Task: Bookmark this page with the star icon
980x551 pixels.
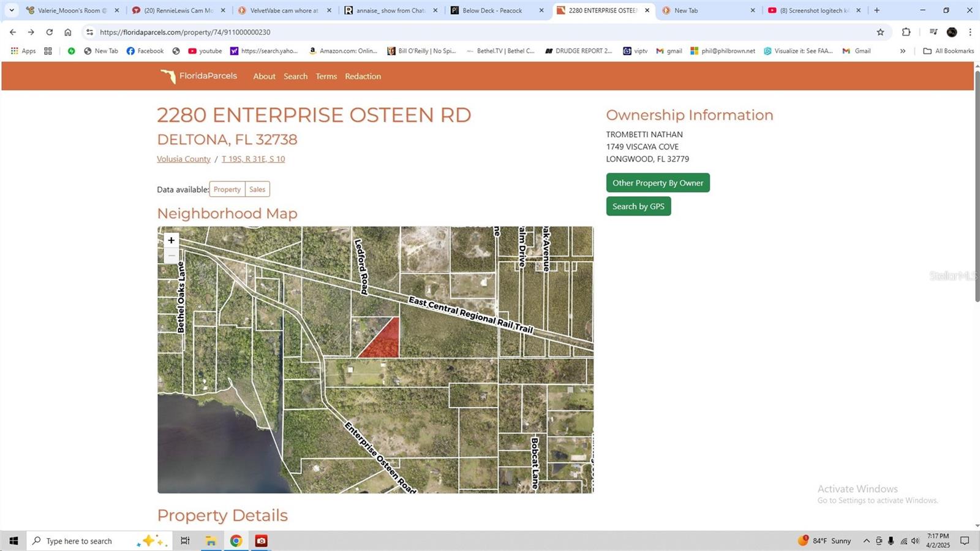Action: 880,32
